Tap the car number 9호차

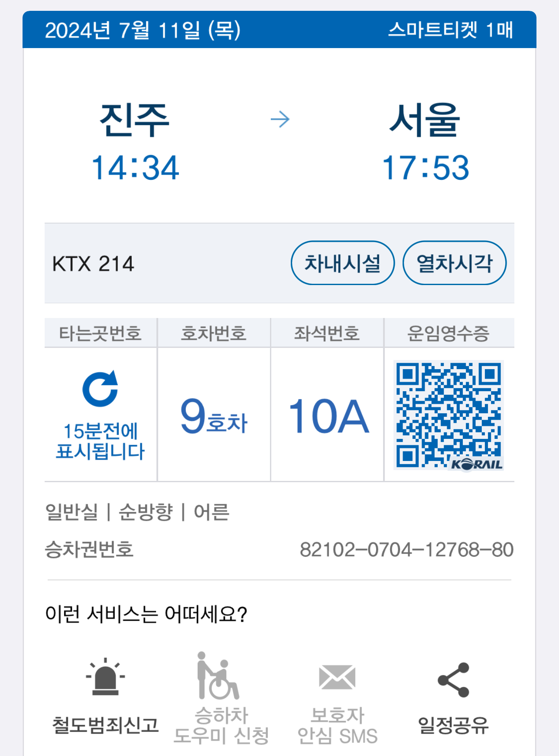[214, 416]
